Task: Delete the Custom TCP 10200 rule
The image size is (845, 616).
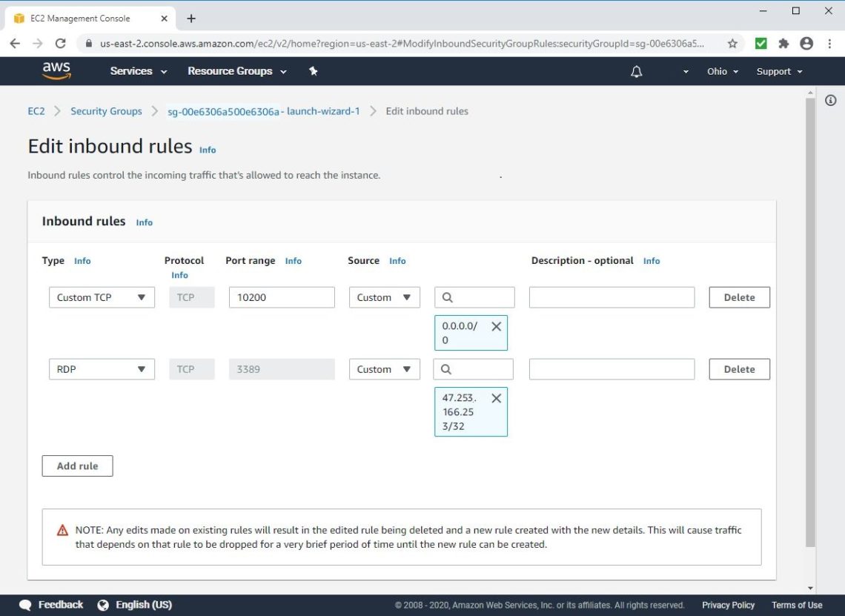Action: 740,297
